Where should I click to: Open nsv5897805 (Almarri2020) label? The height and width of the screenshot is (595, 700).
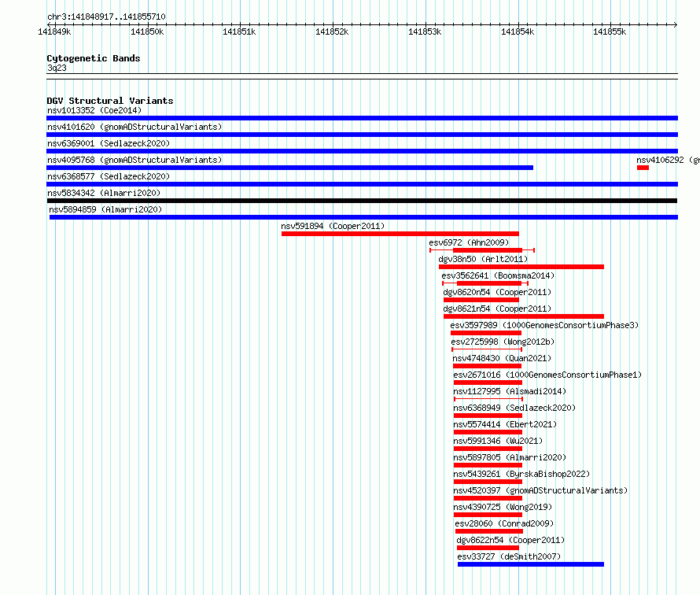[510, 457]
